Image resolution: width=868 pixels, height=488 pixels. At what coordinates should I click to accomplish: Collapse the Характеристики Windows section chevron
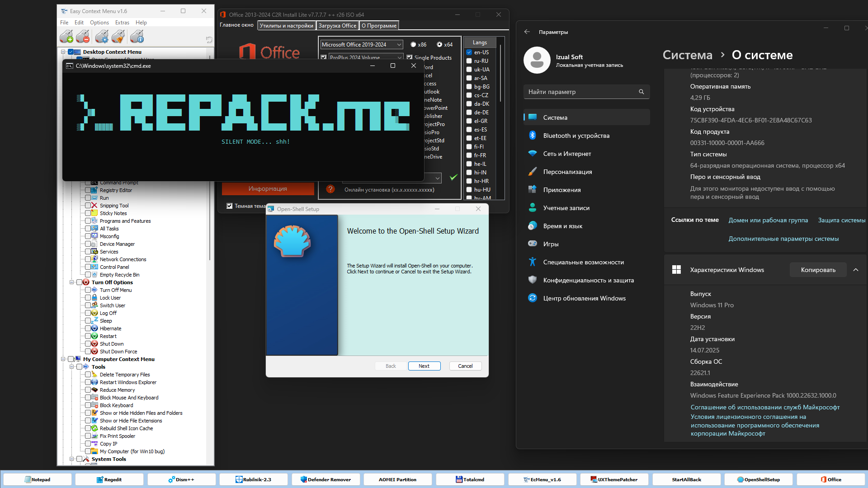pyautogui.click(x=856, y=270)
